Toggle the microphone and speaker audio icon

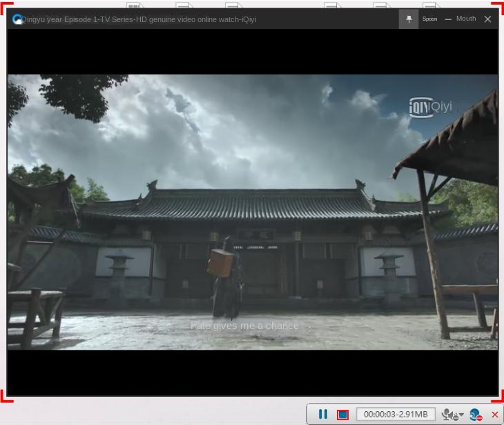coord(449,414)
